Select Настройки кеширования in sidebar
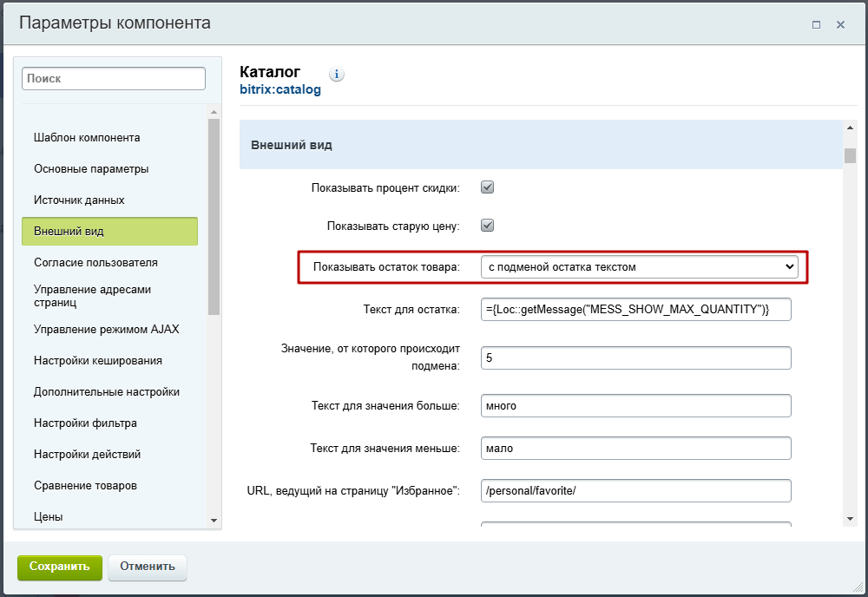Screen dimensions: 868x597 coord(98,361)
